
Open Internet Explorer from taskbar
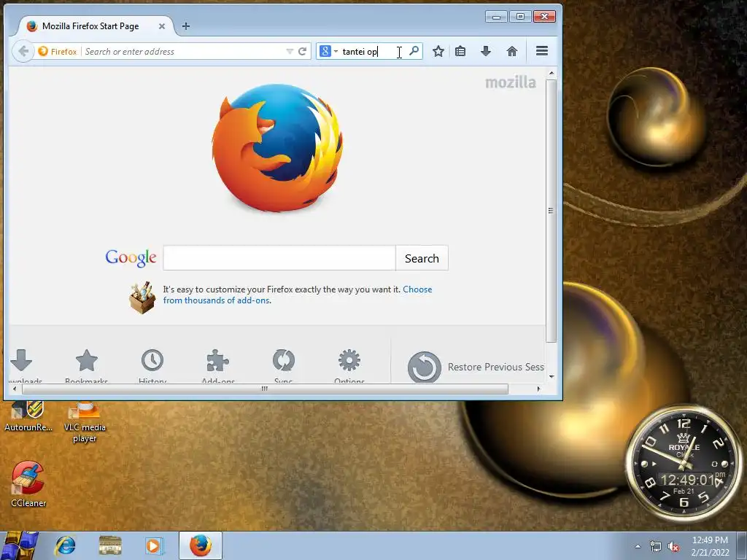click(x=65, y=545)
